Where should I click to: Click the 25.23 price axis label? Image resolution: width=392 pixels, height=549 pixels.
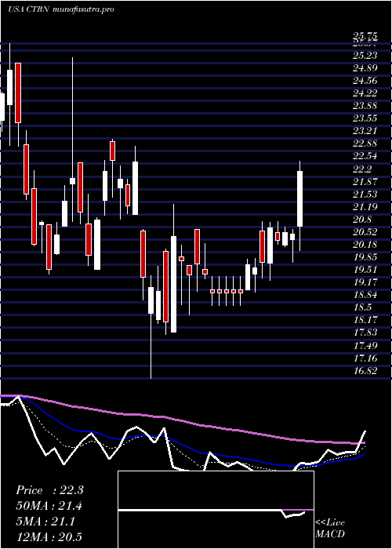pyautogui.click(x=365, y=56)
